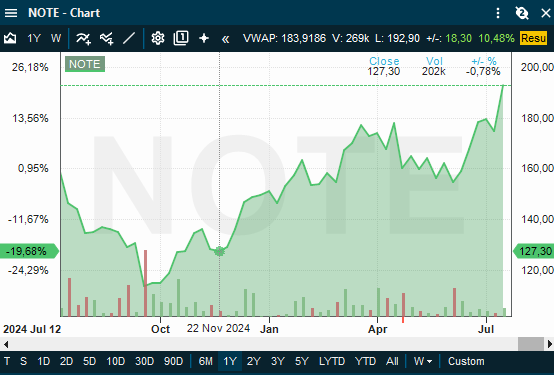
Task: Select the active 1Y range tab
Action: [230, 361]
